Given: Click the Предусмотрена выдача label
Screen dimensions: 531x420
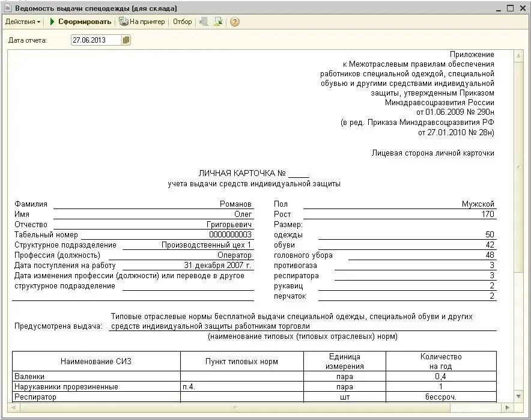Looking at the screenshot, I should pyautogui.click(x=58, y=326).
